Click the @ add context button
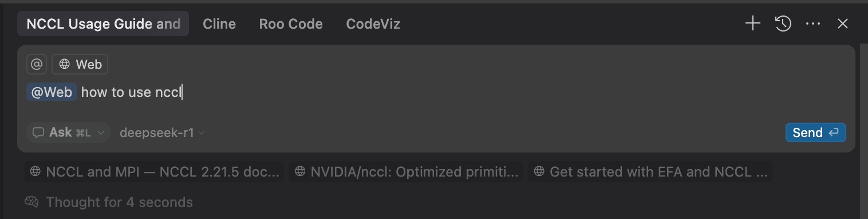 pos(37,64)
